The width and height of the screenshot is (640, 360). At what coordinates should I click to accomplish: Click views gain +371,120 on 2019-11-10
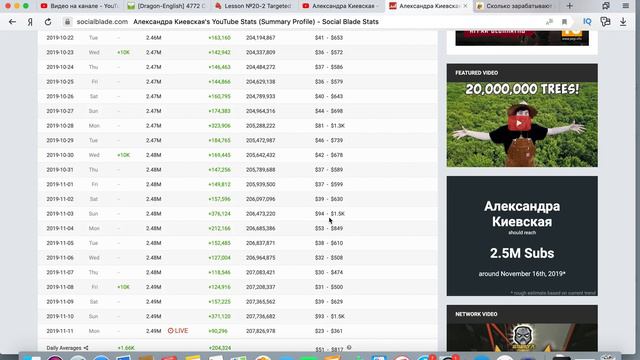tap(219, 316)
